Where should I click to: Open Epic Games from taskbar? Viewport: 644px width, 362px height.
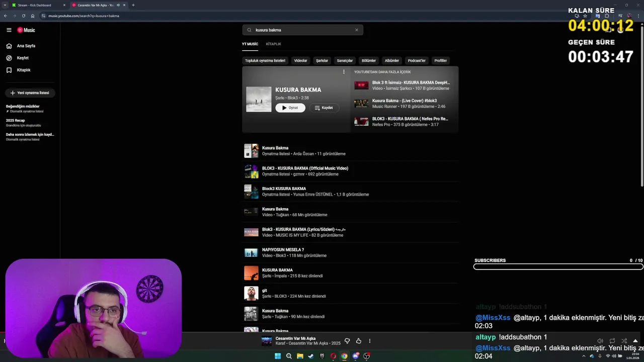coord(322,356)
